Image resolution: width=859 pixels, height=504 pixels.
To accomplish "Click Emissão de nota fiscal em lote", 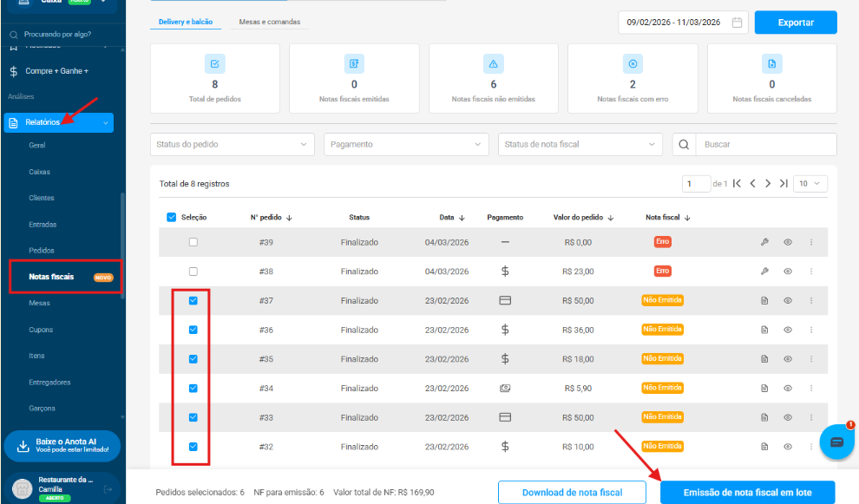I will coord(747,493).
